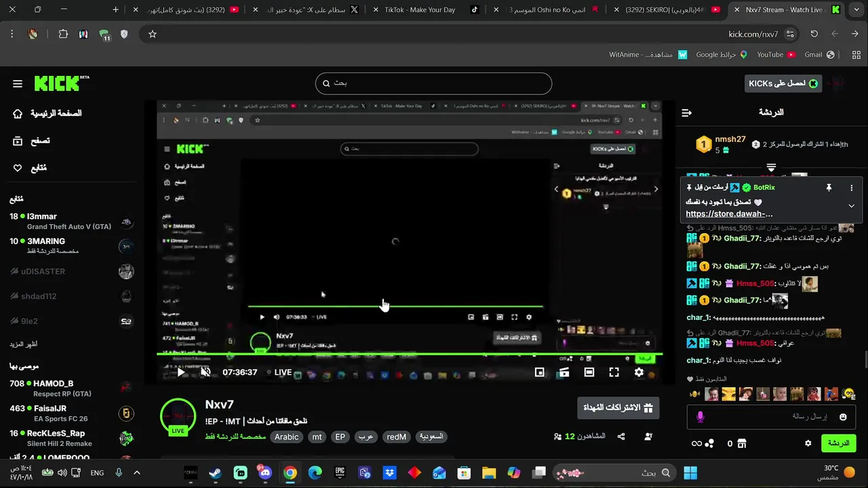
Task: Click the chat message input
Action: (772, 417)
